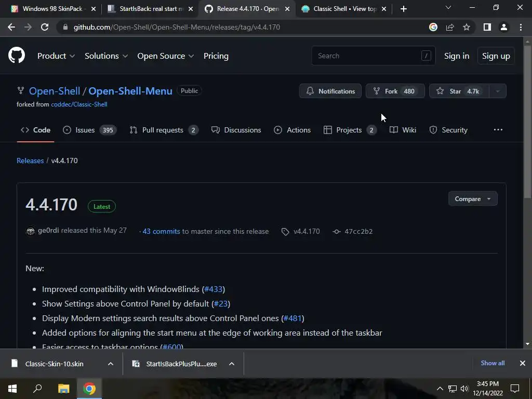Open the Pull requests tab
Viewport: 532px width, 399px height.
(164, 130)
